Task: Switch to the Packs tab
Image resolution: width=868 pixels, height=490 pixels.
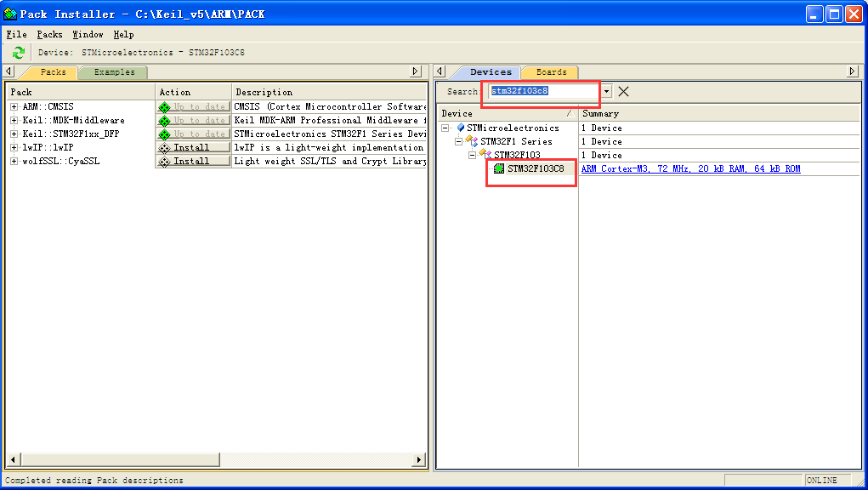Action: point(54,72)
